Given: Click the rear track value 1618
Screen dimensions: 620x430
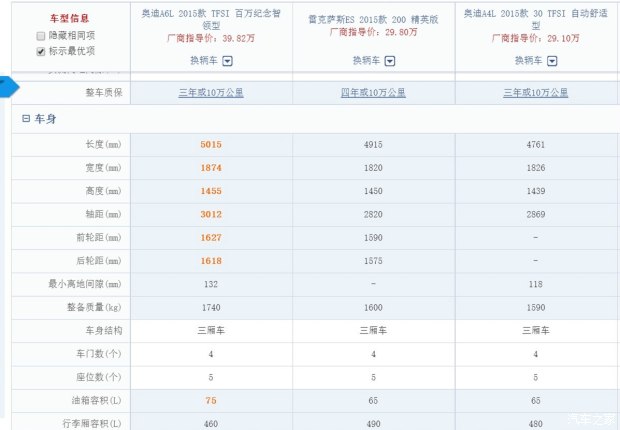Looking at the screenshot, I should (211, 261).
